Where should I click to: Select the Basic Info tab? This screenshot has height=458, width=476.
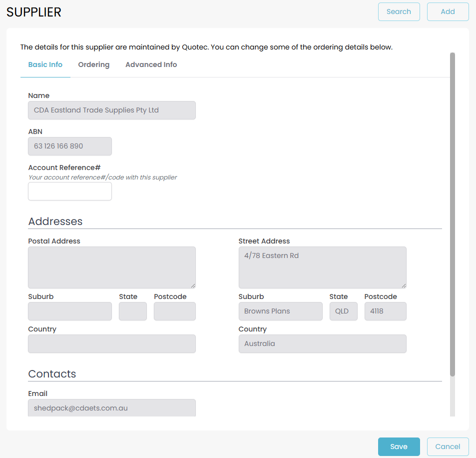pos(45,64)
